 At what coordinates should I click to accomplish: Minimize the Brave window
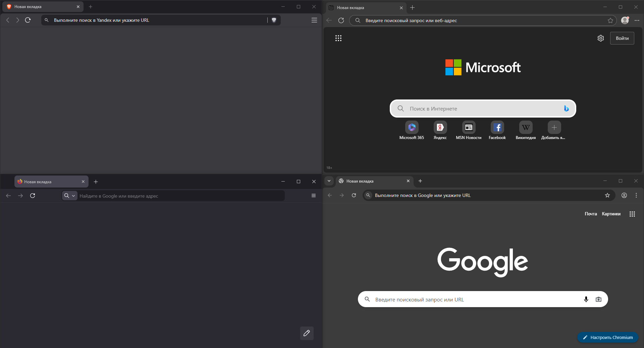[x=283, y=7]
